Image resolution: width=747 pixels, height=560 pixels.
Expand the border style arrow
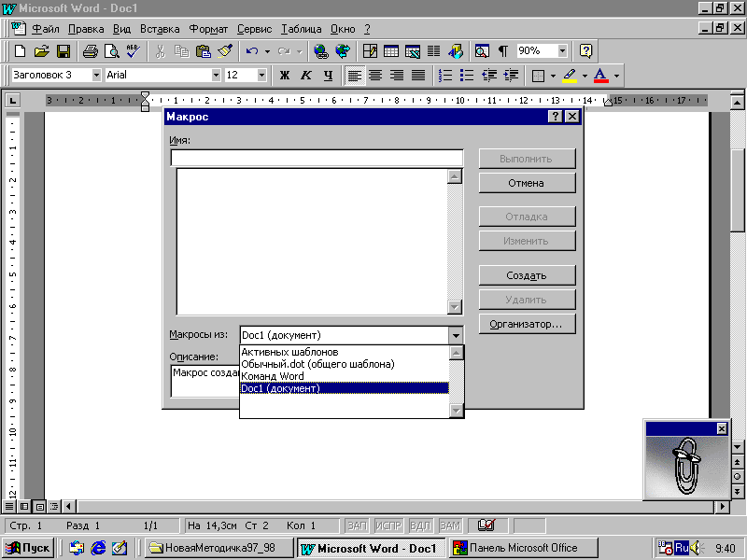[553, 76]
